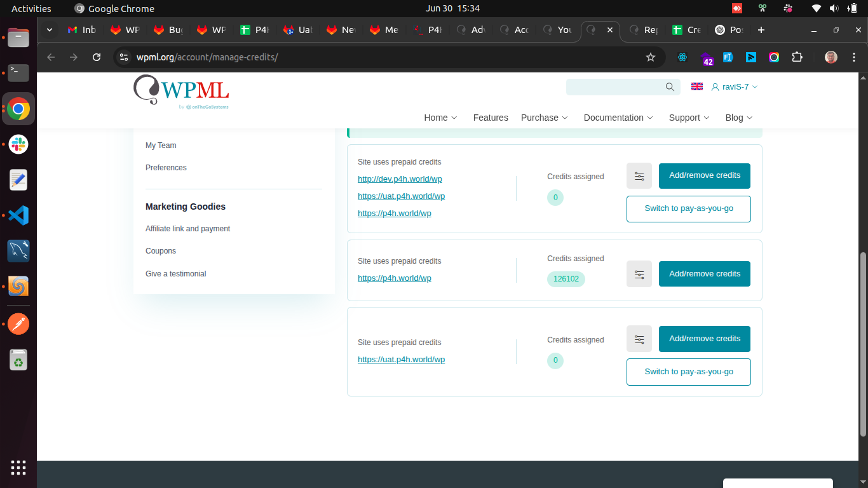
Task: Close the active browser tab
Action: click(610, 30)
